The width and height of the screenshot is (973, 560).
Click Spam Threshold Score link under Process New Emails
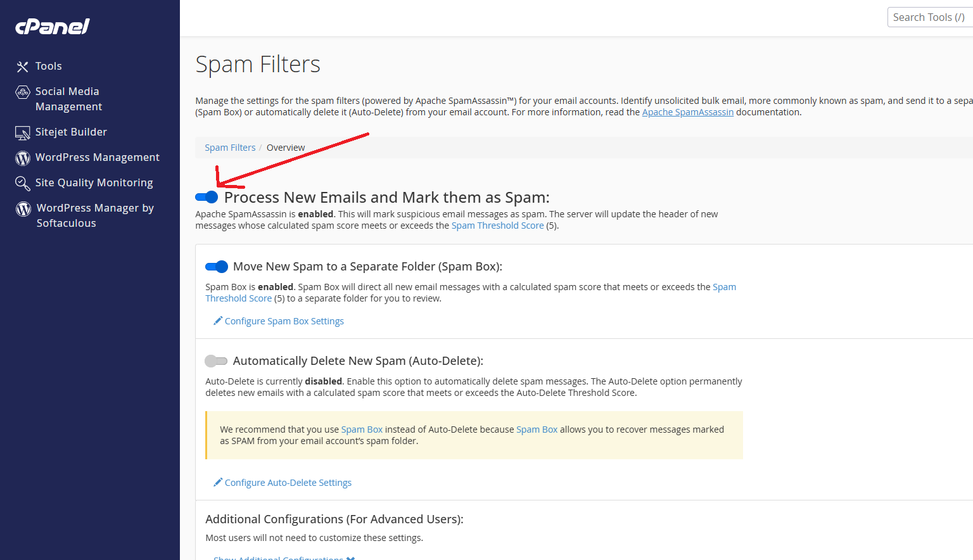pyautogui.click(x=498, y=226)
